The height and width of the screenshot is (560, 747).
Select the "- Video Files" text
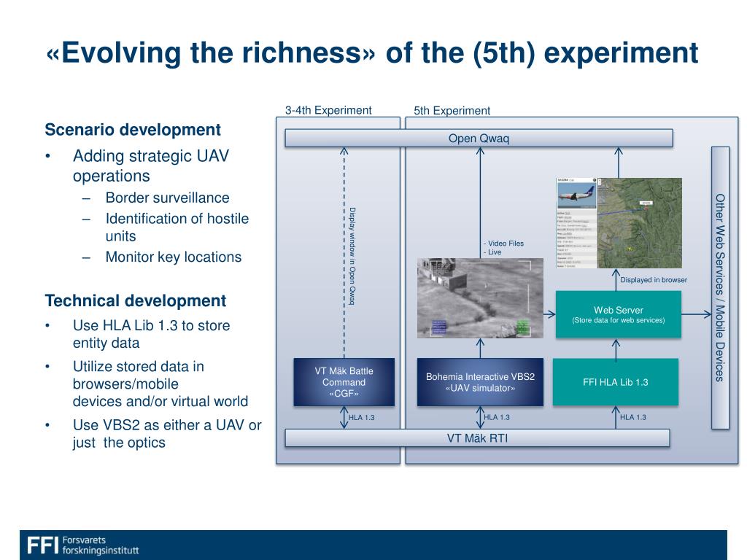point(503,244)
